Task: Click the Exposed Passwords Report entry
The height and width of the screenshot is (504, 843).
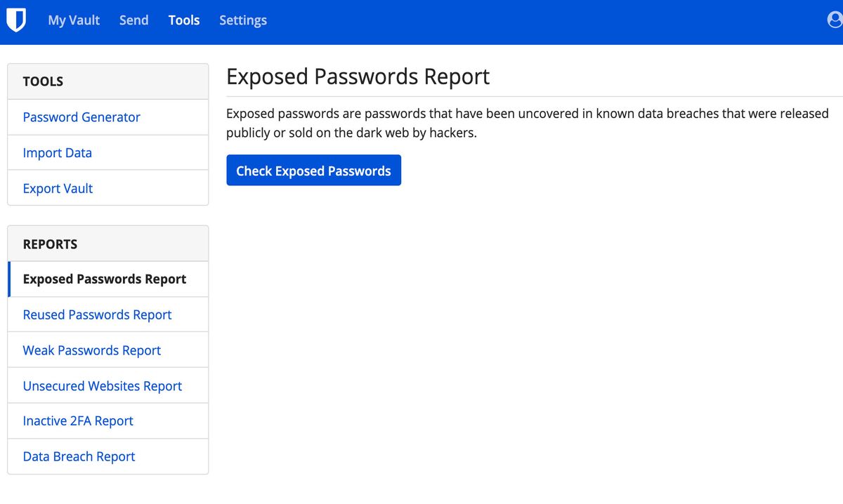Action: point(104,279)
